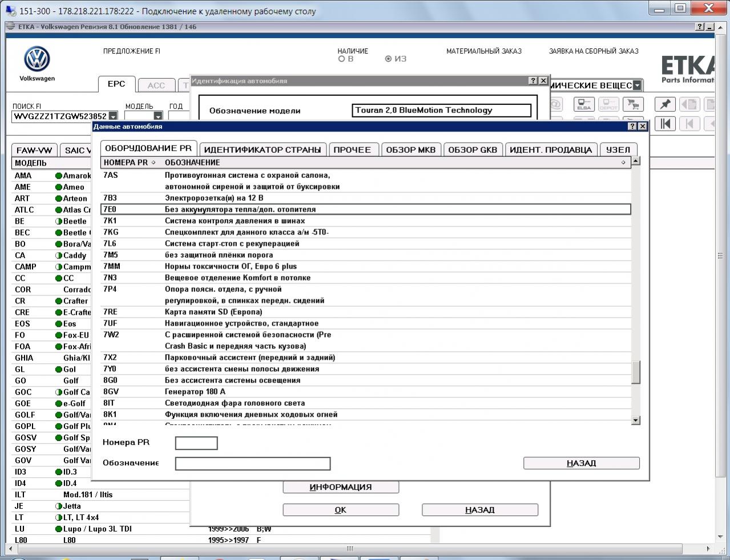Click ЗАЯВКА НА СБОРНЫЙ ЗАКАЗ label
Image resolution: width=730 pixels, height=560 pixels.
pyautogui.click(x=594, y=51)
